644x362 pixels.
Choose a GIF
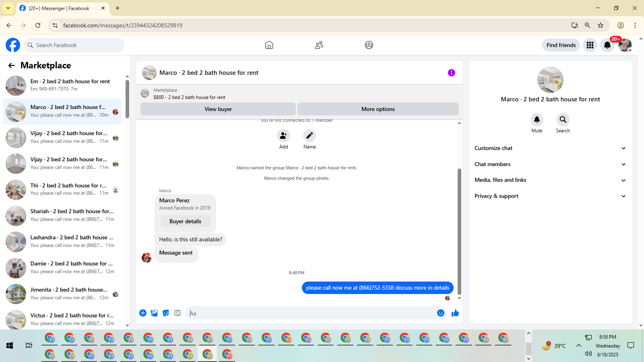point(178,313)
